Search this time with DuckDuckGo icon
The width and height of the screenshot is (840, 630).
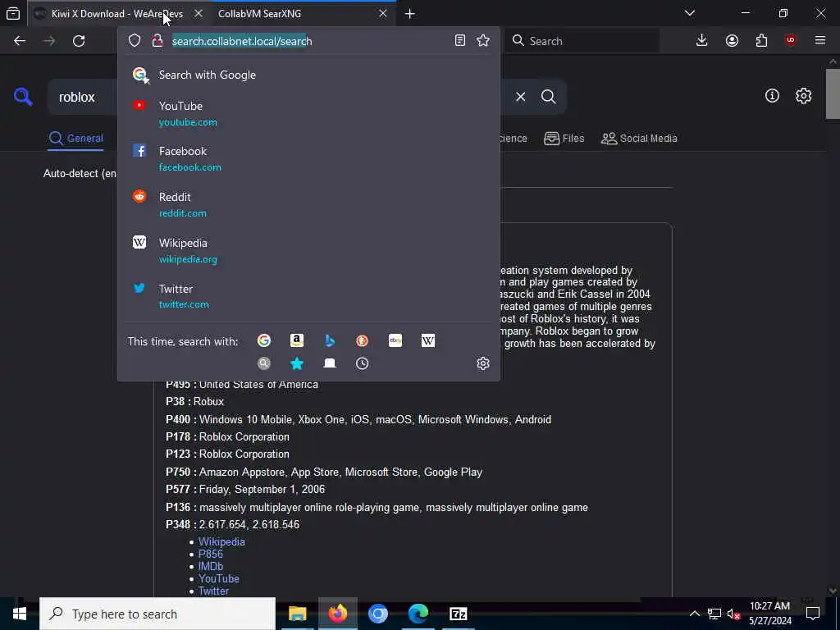tap(362, 340)
